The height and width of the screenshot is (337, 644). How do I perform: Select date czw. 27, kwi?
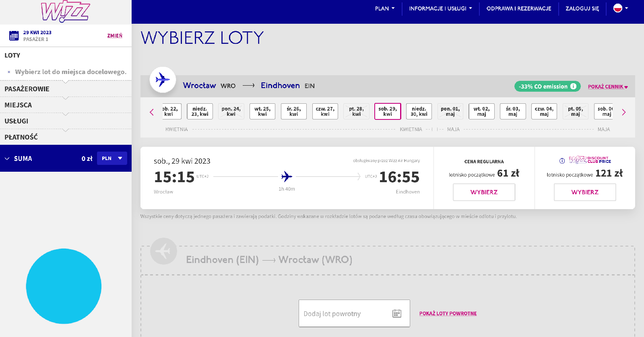point(325,111)
